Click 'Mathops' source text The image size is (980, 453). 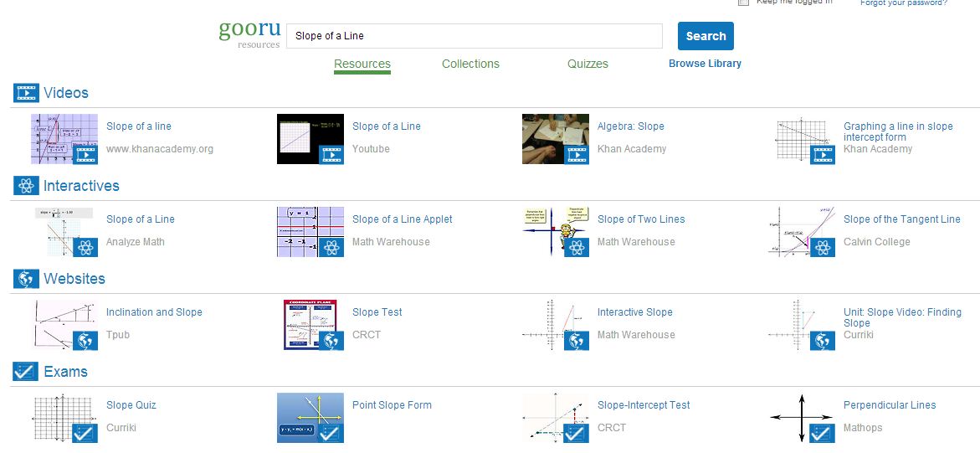point(863,428)
